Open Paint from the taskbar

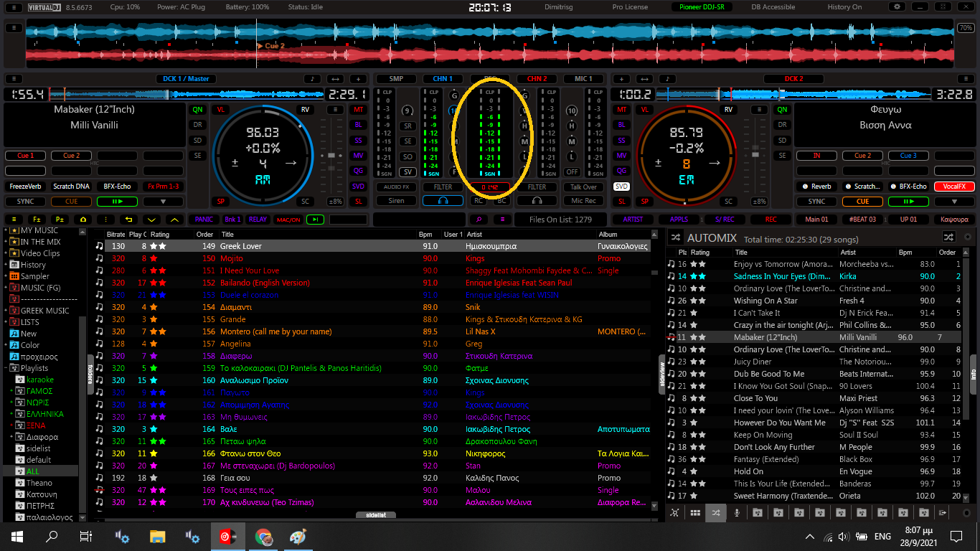click(298, 536)
